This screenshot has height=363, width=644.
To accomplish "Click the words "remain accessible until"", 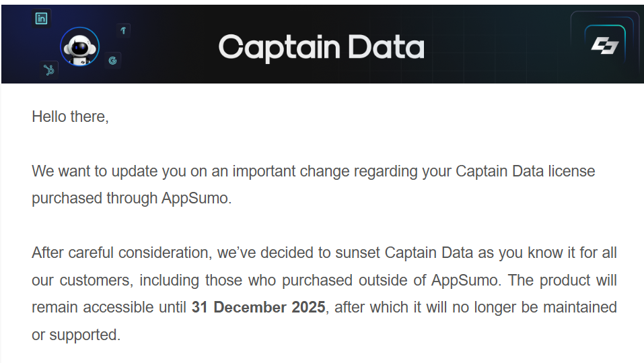I will [x=109, y=308].
